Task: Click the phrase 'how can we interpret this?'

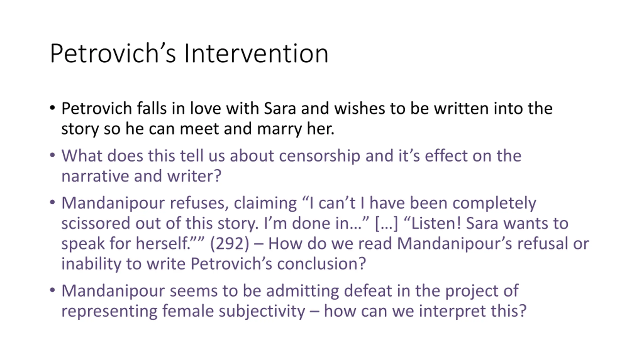Action: (425, 311)
